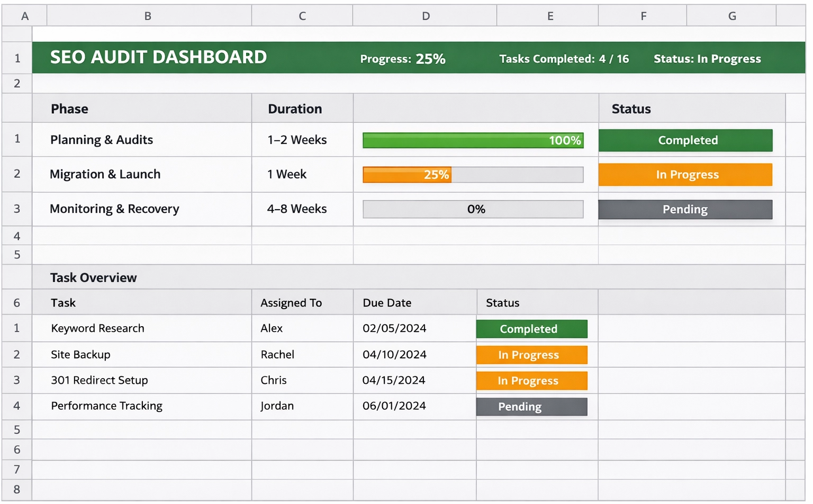Click Completed status of Keyword Research task
The image size is (813, 504).
tap(531, 329)
